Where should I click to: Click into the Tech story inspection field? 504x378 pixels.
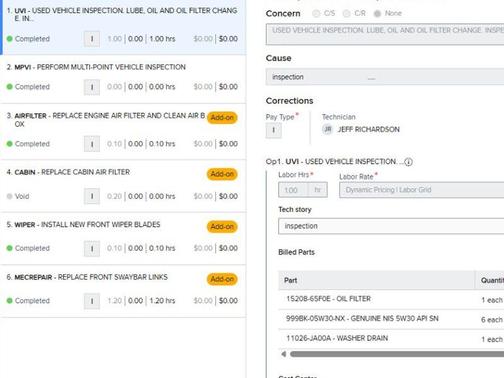pos(391,226)
